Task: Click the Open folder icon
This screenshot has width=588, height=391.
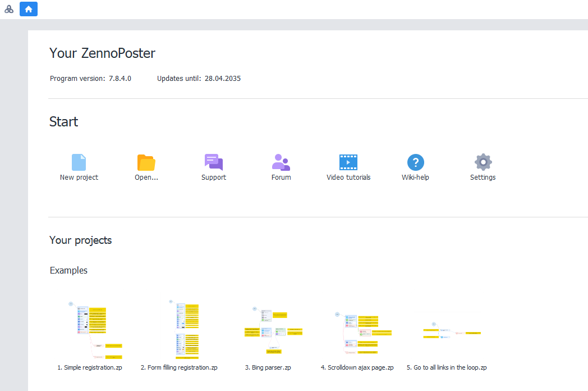Action: click(146, 162)
